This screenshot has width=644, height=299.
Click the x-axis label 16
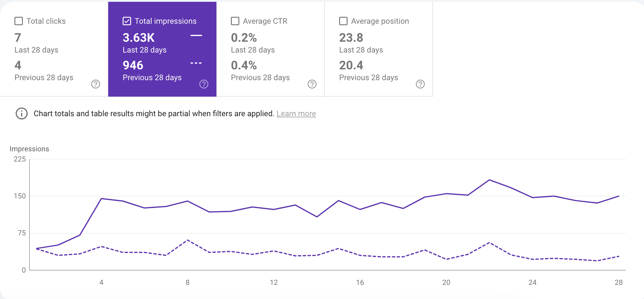click(x=360, y=282)
